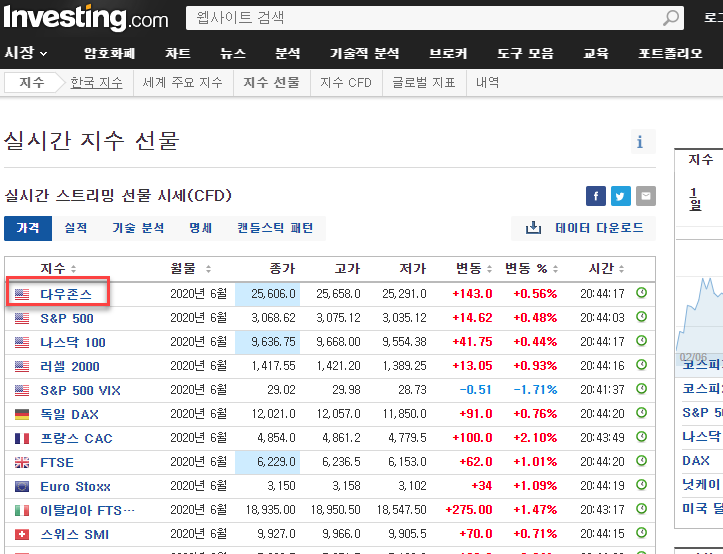The height and width of the screenshot is (554, 723).
Task: Open DAX in the sidebar list
Action: click(696, 460)
